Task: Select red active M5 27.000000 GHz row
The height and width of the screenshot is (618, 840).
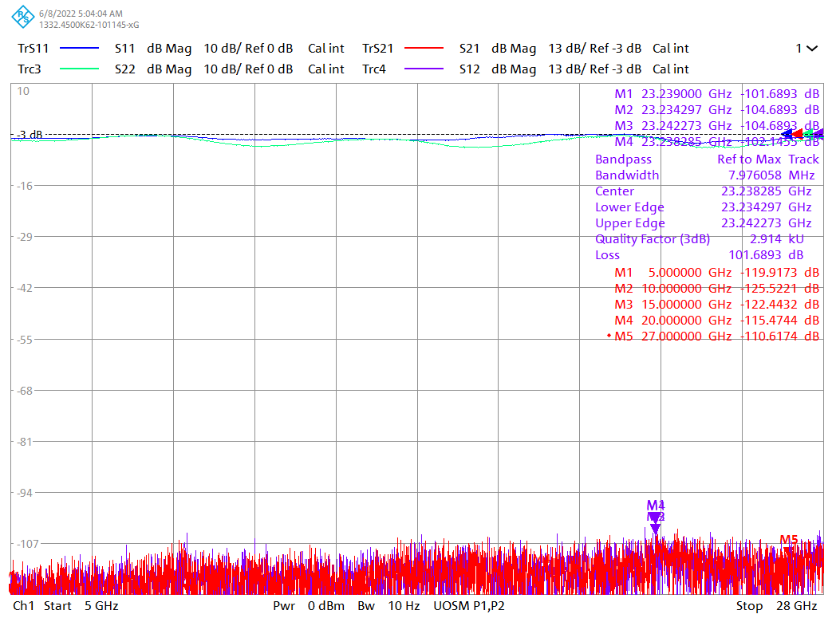Action: pyautogui.click(x=713, y=337)
